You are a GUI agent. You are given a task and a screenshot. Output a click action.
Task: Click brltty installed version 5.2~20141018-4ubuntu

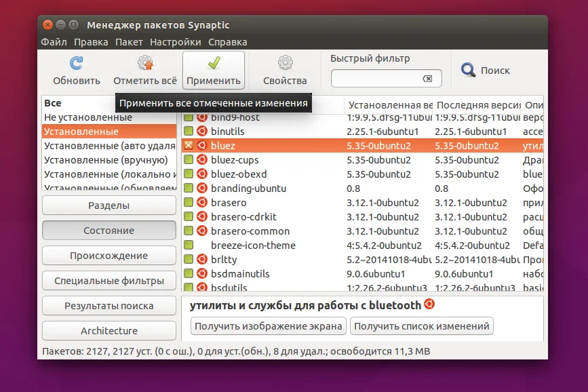click(389, 260)
